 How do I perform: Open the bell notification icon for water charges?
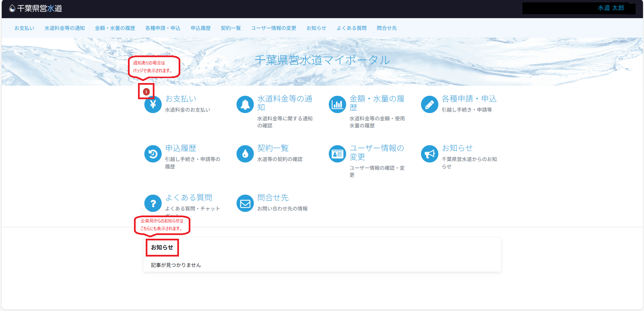[245, 105]
